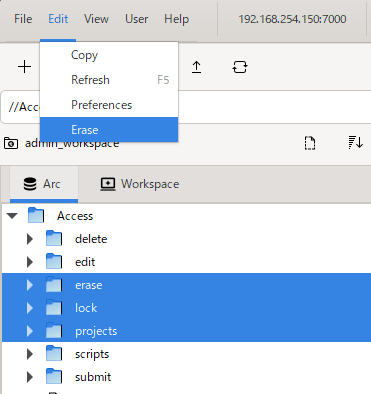Screen dimensions: 371x394
Task: Click the Access folder icon
Action: pyautogui.click(x=36, y=215)
